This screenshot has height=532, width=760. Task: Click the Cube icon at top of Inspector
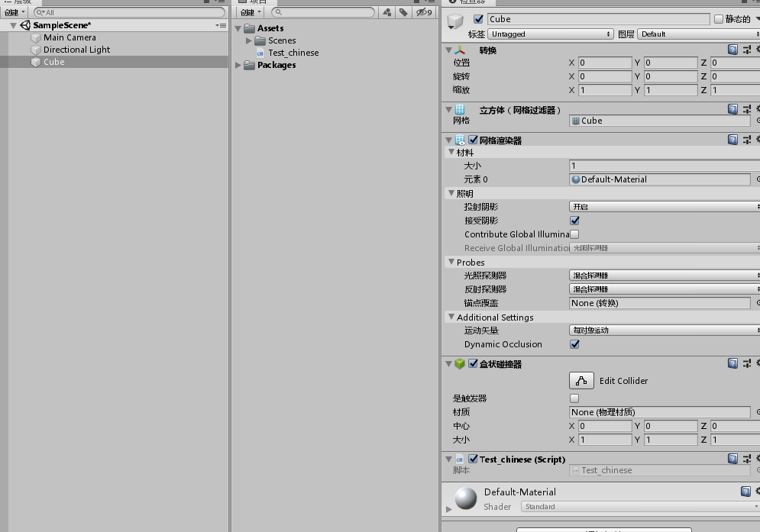[x=454, y=21]
